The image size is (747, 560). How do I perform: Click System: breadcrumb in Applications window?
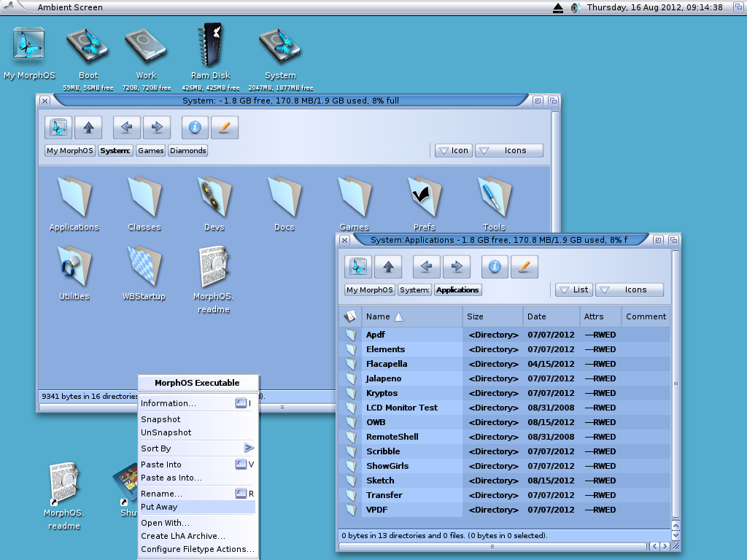coord(414,289)
